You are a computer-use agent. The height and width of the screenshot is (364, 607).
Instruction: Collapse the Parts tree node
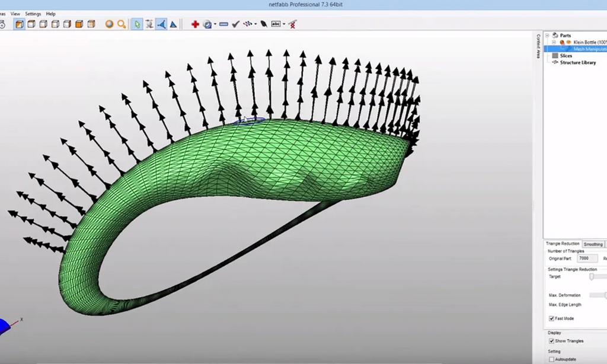point(547,35)
